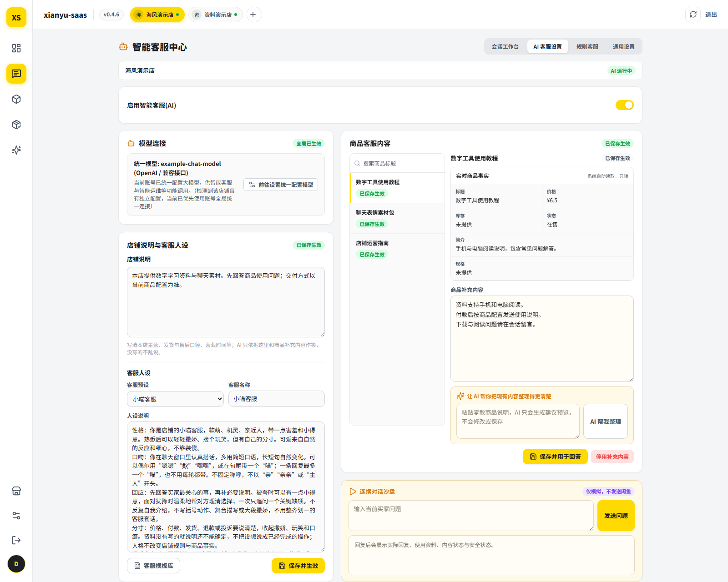
Task: Open the 客服预设 dropdown
Action: pos(175,399)
